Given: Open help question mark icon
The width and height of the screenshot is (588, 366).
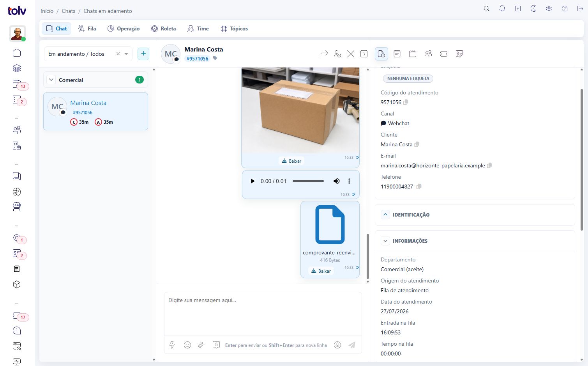Looking at the screenshot, I should 565,9.
